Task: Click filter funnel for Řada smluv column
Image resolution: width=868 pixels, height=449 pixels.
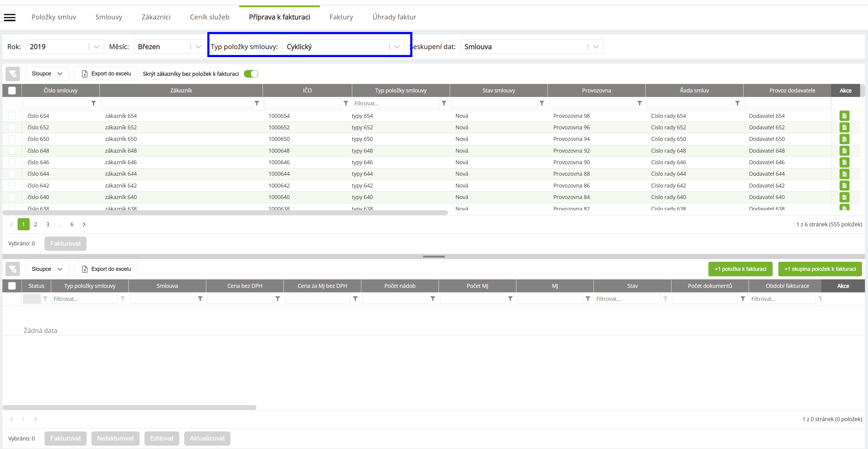Action: coord(737,104)
